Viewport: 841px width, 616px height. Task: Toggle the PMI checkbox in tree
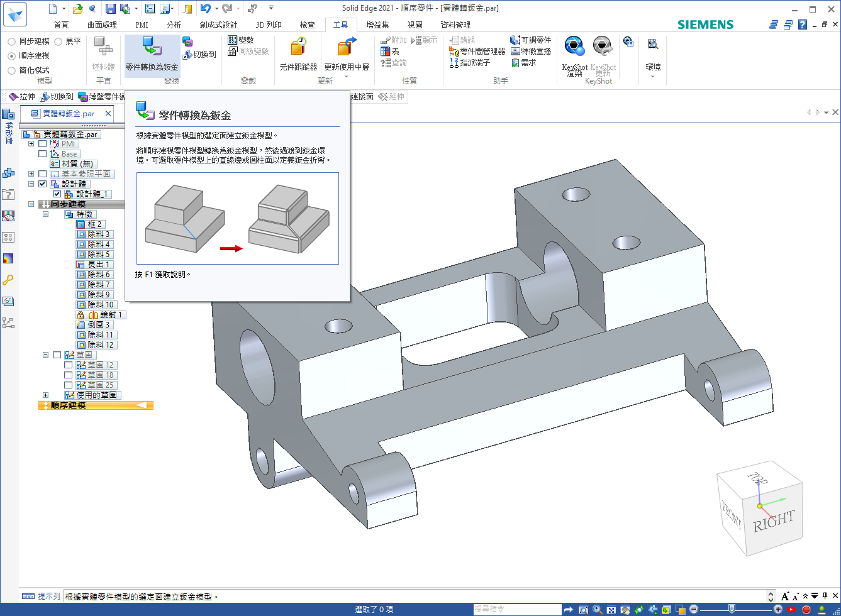(x=43, y=144)
